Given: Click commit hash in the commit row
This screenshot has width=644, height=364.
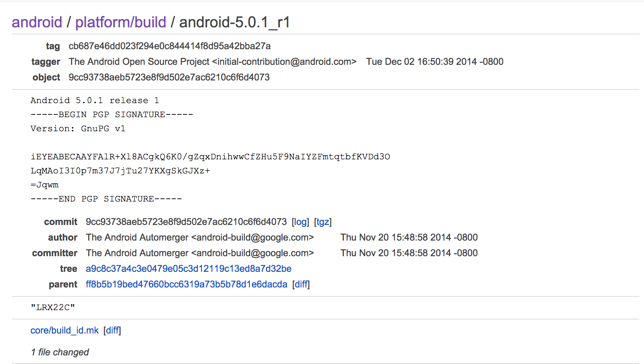Looking at the screenshot, I should [186, 222].
